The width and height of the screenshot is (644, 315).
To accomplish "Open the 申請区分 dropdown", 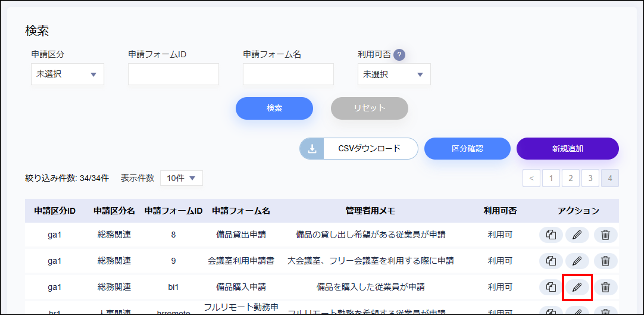I will coord(68,74).
